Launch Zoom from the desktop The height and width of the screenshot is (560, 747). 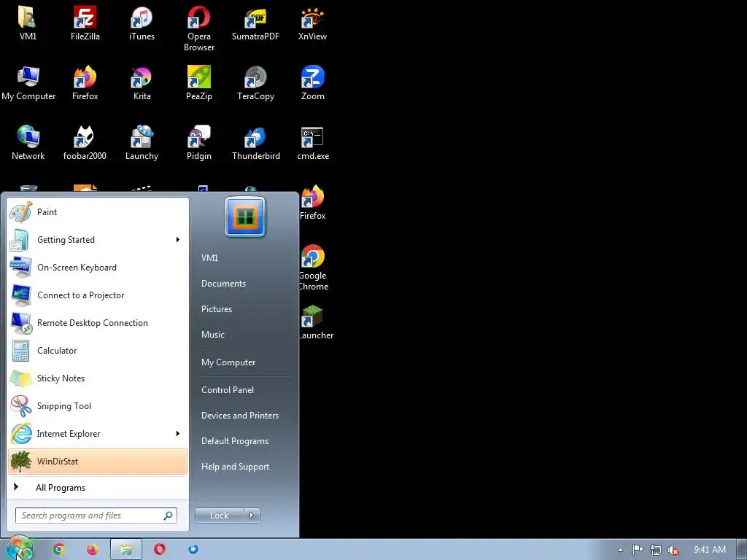point(312,83)
